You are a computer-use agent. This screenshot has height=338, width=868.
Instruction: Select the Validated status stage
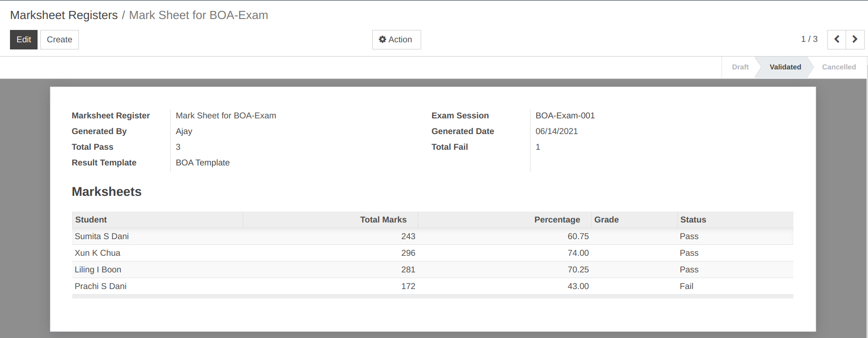785,67
